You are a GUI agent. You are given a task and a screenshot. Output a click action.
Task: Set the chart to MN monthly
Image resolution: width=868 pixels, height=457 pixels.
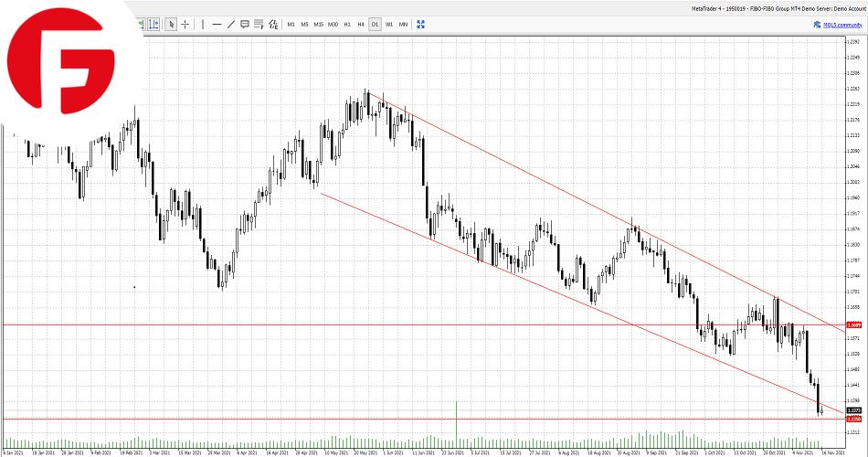pyautogui.click(x=403, y=25)
